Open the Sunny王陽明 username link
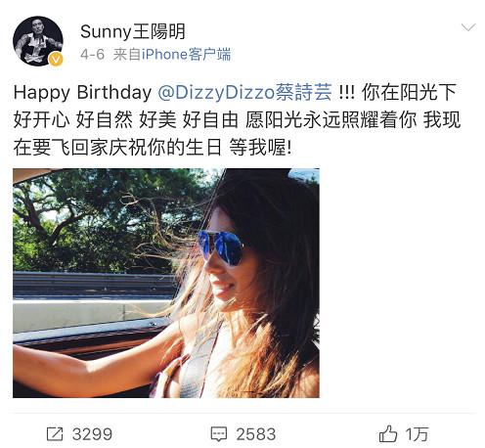The height and width of the screenshot is (448, 485). [x=133, y=31]
